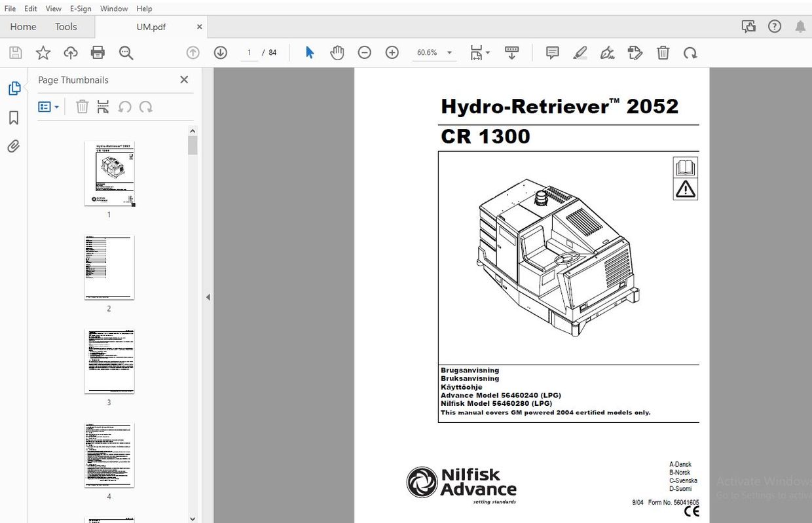
Task: Open Help via the question mark button
Action: 775,26
